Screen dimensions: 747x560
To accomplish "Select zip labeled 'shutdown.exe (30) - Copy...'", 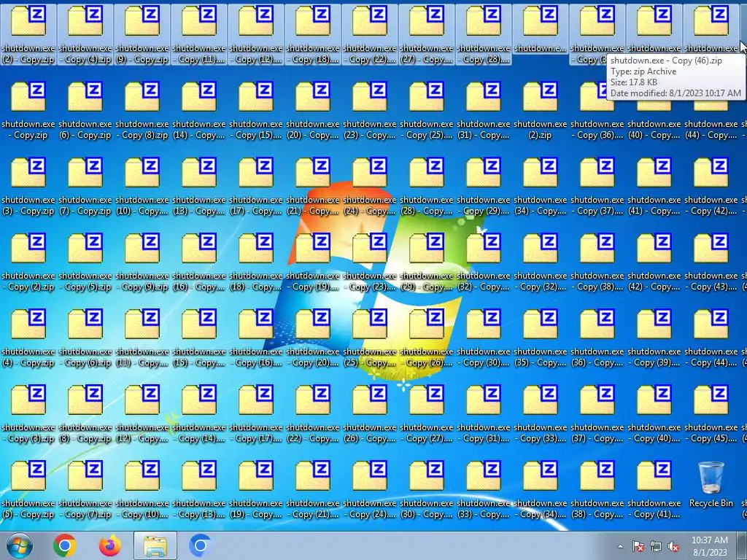I will point(426,489).
